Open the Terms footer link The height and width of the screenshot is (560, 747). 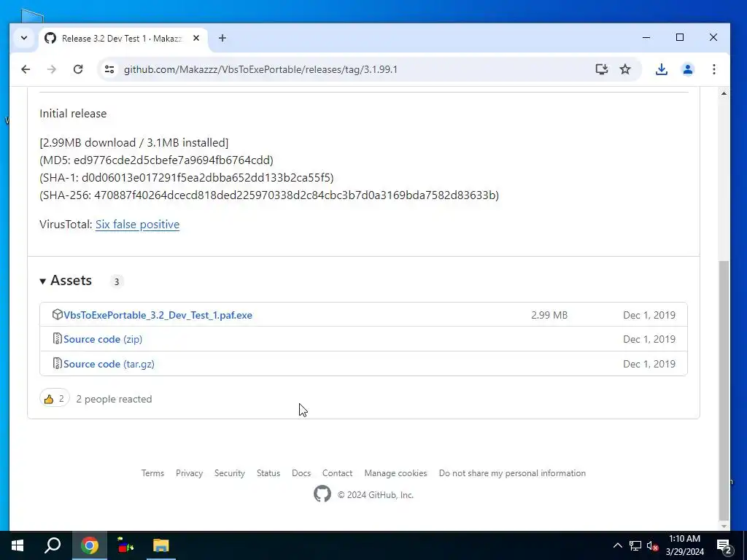pyautogui.click(x=152, y=472)
